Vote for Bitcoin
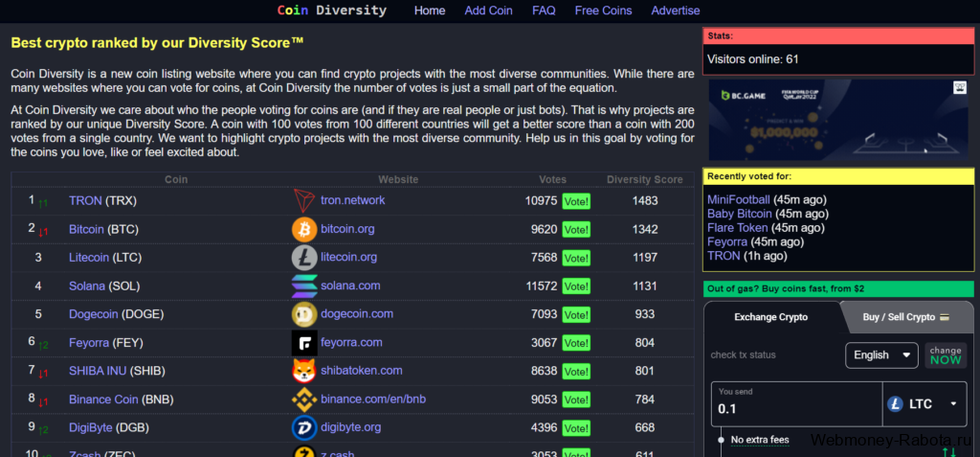Viewport: 980px width, 457px height. (x=576, y=230)
